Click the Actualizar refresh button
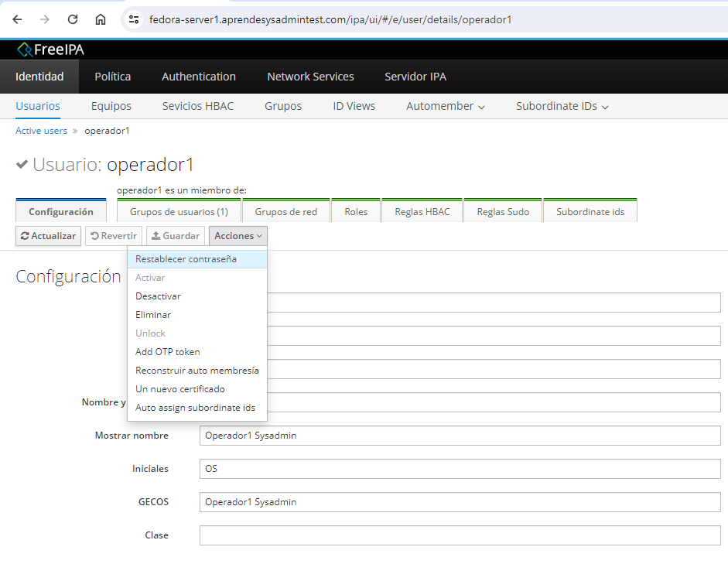The image size is (728, 564). tap(48, 236)
